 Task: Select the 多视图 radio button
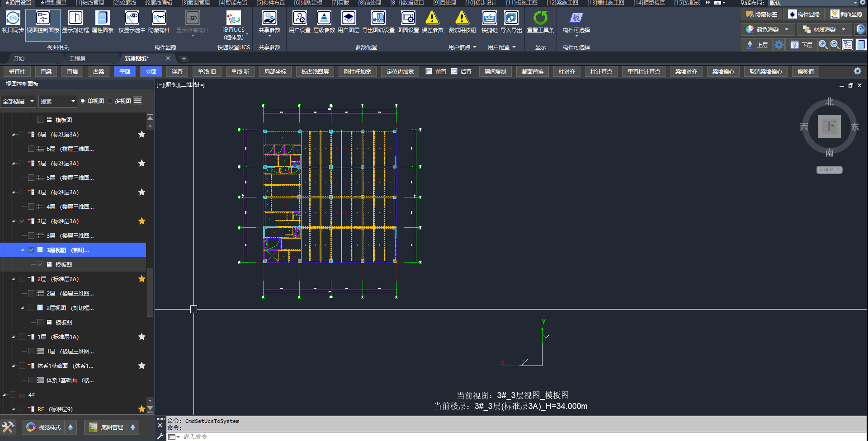(x=110, y=101)
